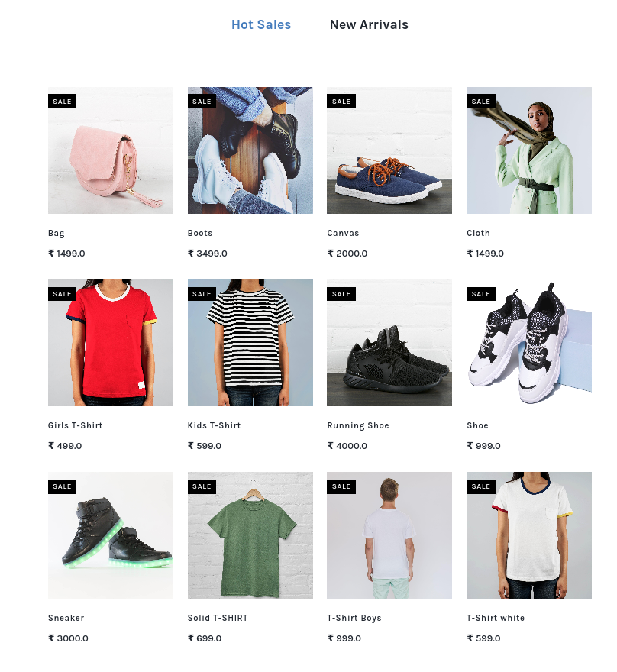Click the SALE badge on the Bag
Screen dimensions: 617x672
click(x=62, y=102)
